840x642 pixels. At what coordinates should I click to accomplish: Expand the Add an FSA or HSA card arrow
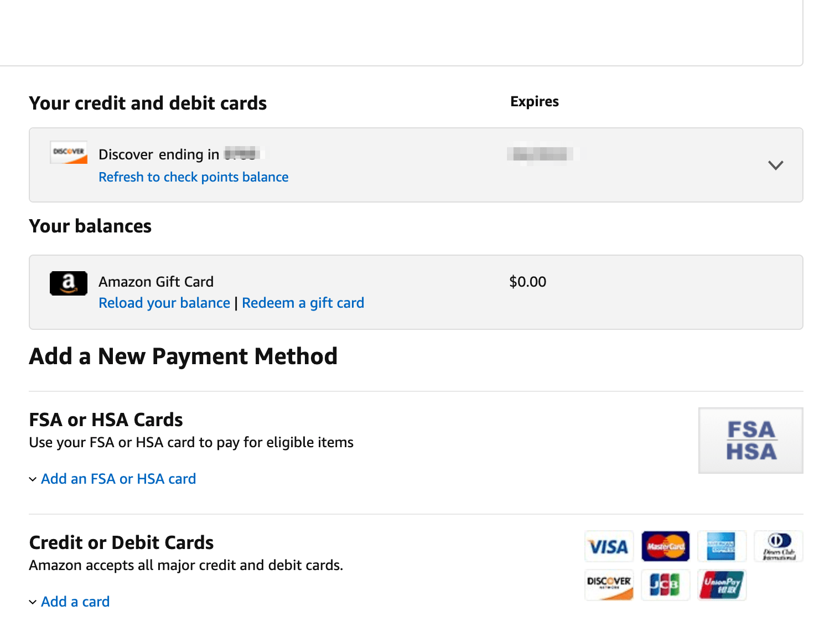[33, 479]
